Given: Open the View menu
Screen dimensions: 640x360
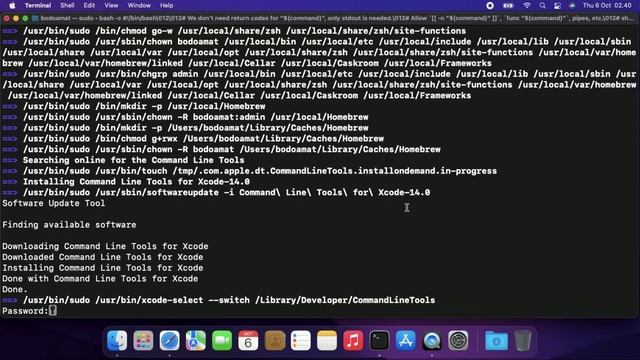Looking at the screenshot, I should pos(111,5).
